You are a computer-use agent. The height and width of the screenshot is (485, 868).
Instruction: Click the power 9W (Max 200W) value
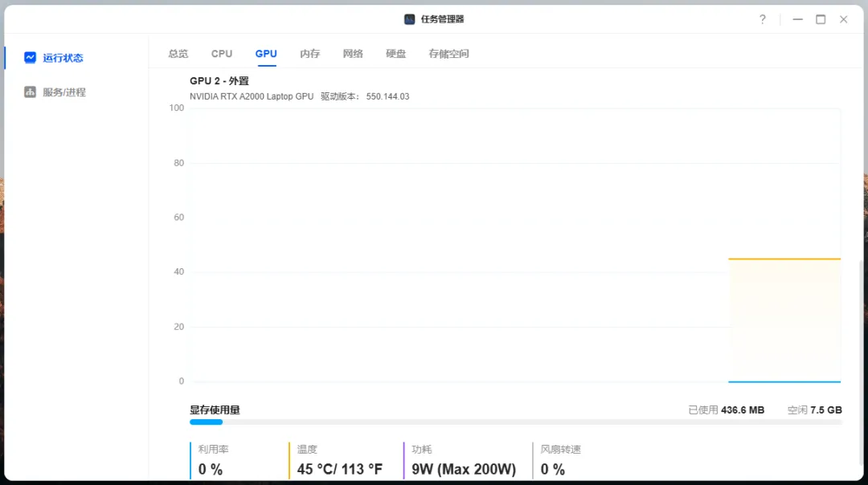(464, 470)
